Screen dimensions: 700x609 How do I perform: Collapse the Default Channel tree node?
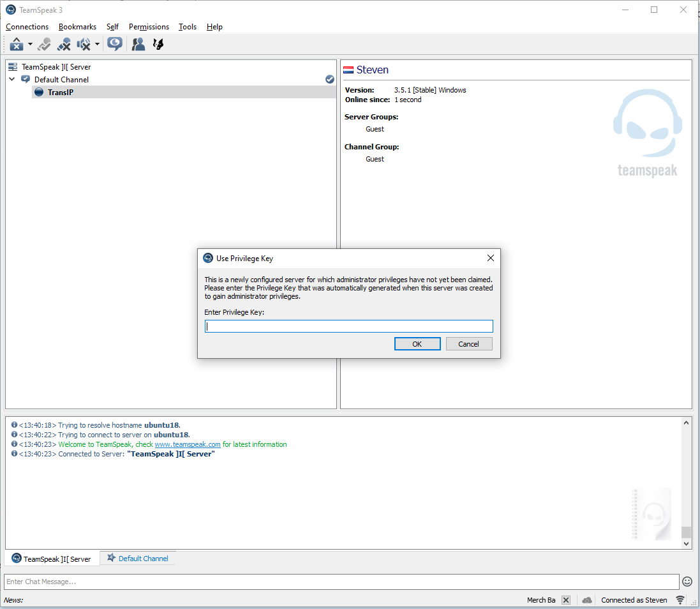12,79
